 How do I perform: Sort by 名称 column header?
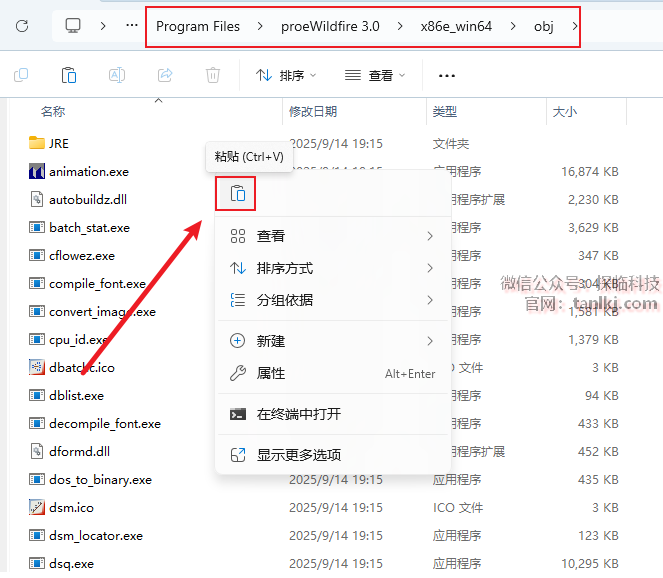53,112
